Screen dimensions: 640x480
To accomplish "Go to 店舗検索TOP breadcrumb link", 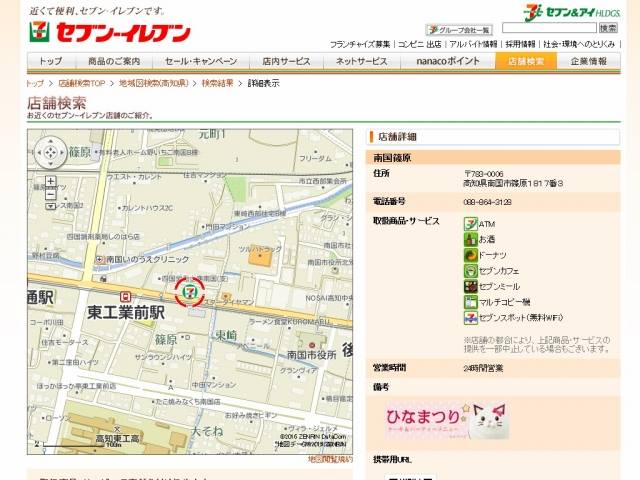I will (82, 83).
